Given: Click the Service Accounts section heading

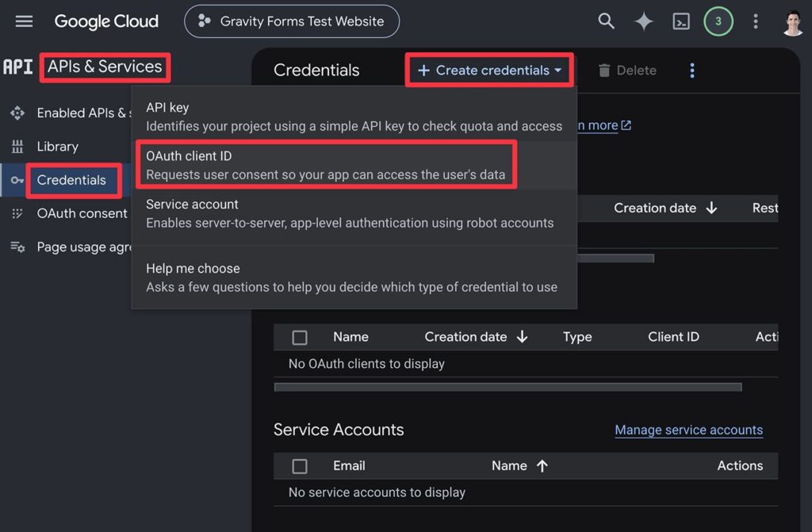Looking at the screenshot, I should [339, 430].
